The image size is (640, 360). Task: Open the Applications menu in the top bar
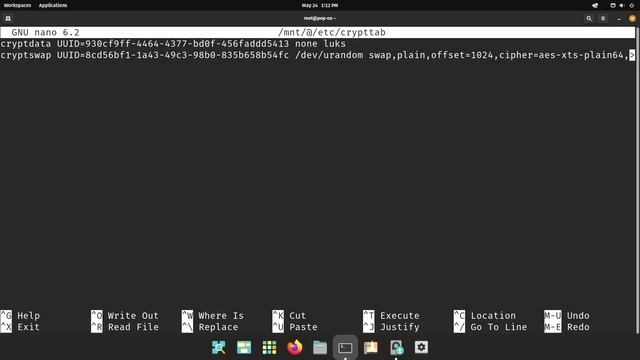(53, 5)
